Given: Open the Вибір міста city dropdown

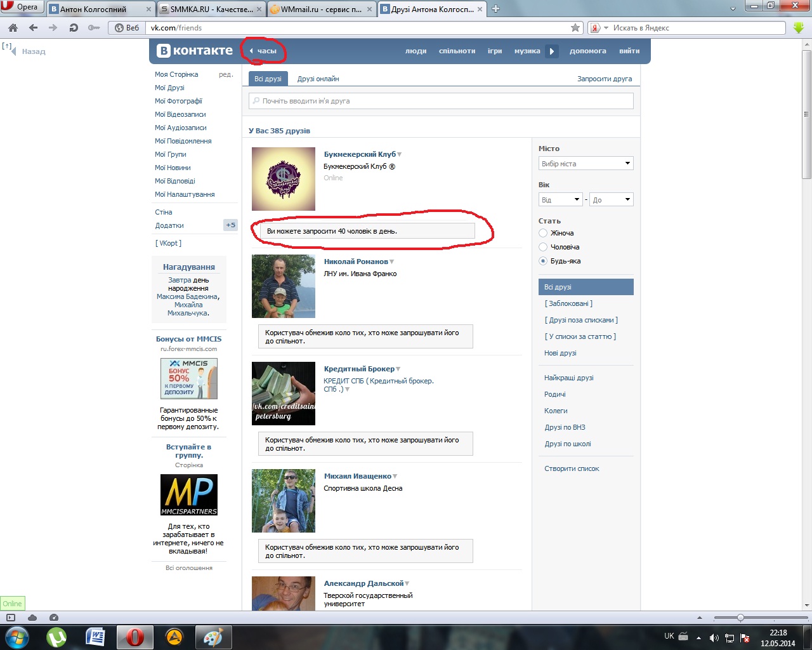Looking at the screenshot, I should [586, 164].
